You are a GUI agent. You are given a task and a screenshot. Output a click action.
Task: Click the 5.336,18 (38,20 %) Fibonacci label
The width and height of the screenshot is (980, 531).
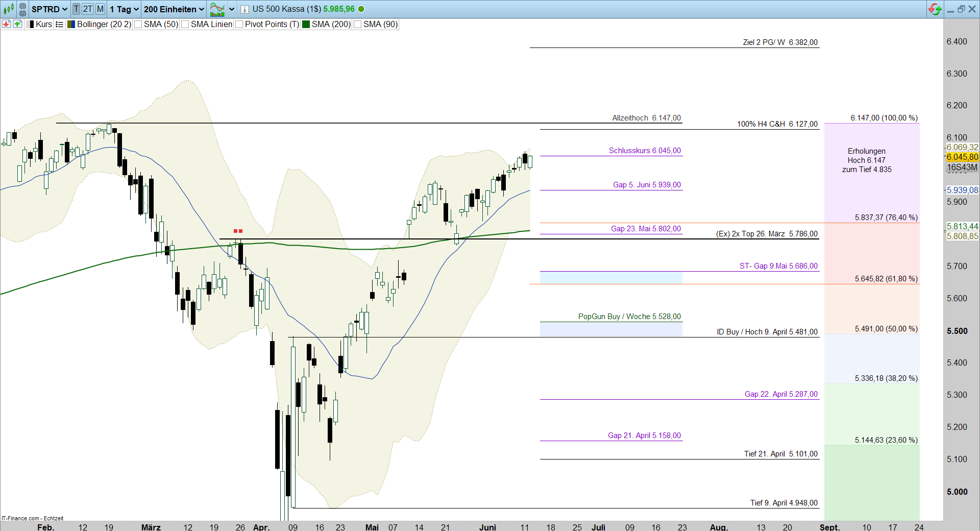pos(886,378)
